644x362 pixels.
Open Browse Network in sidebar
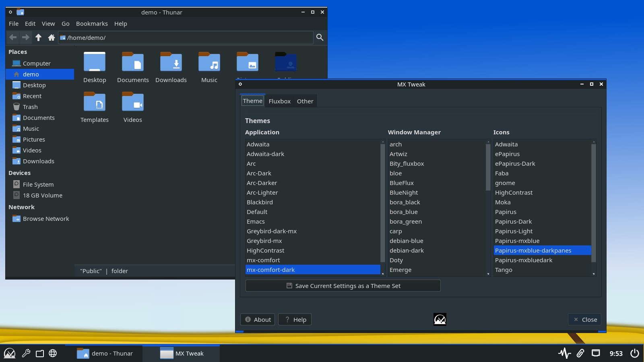click(x=40, y=219)
